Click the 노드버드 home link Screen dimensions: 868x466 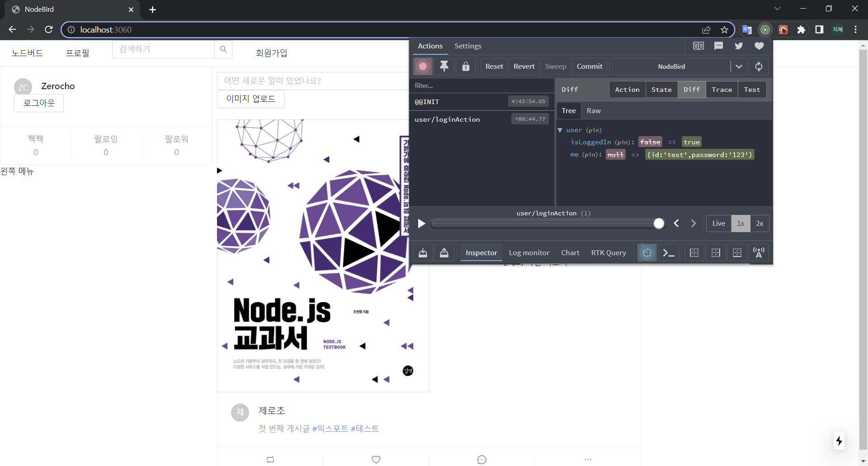27,53
